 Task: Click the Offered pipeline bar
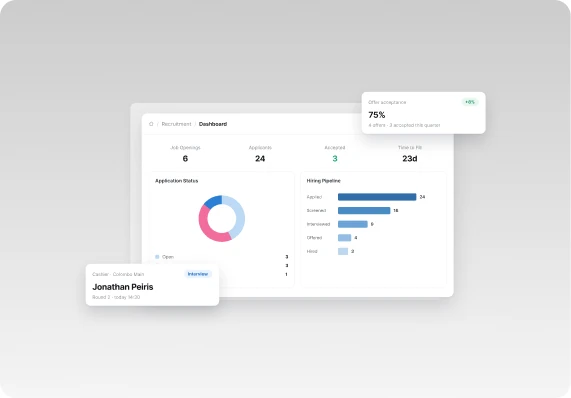[344, 237]
